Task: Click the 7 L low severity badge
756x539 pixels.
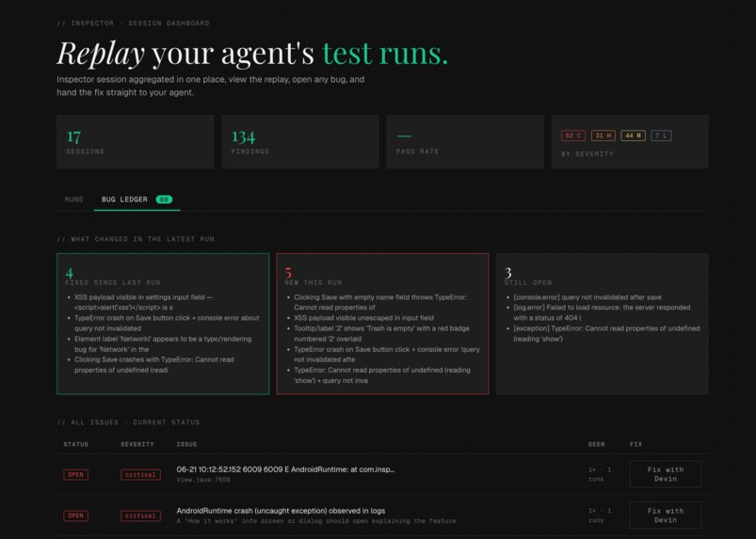Action: coord(661,135)
